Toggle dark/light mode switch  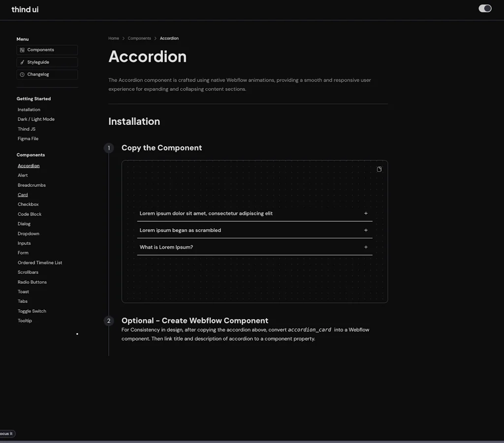(485, 8)
